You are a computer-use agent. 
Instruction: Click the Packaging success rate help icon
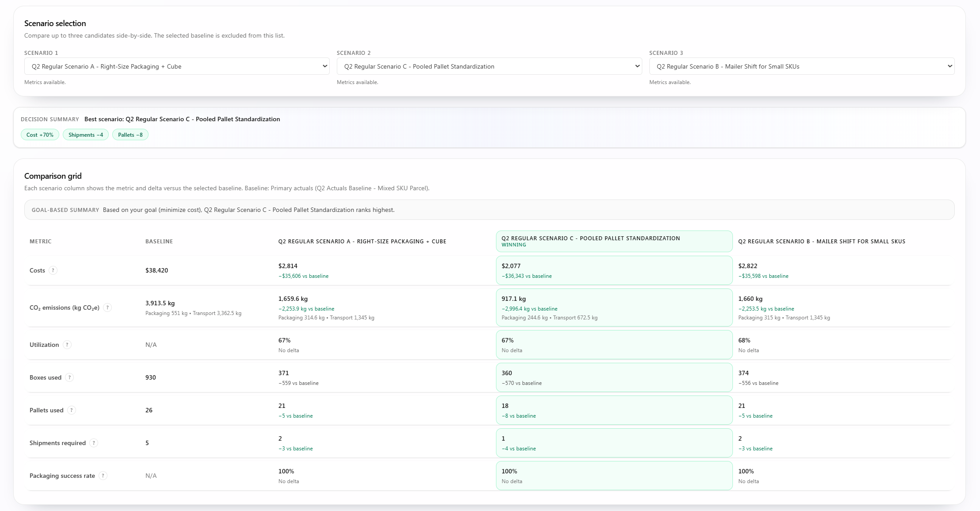pyautogui.click(x=103, y=476)
